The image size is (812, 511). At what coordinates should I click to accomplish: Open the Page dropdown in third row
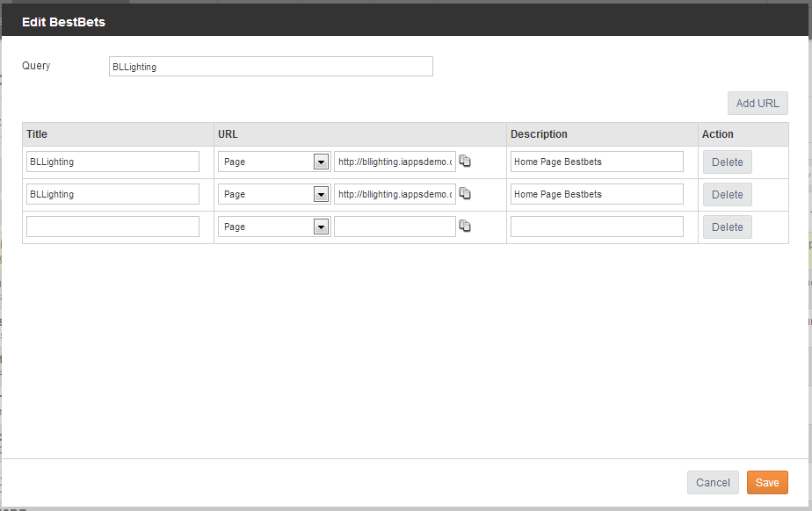274,227
